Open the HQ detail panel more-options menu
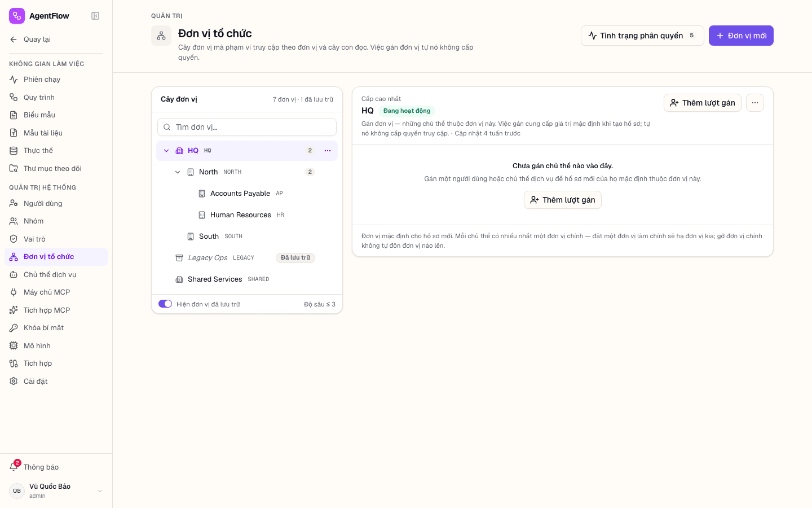This screenshot has height=508, width=812. click(x=755, y=103)
